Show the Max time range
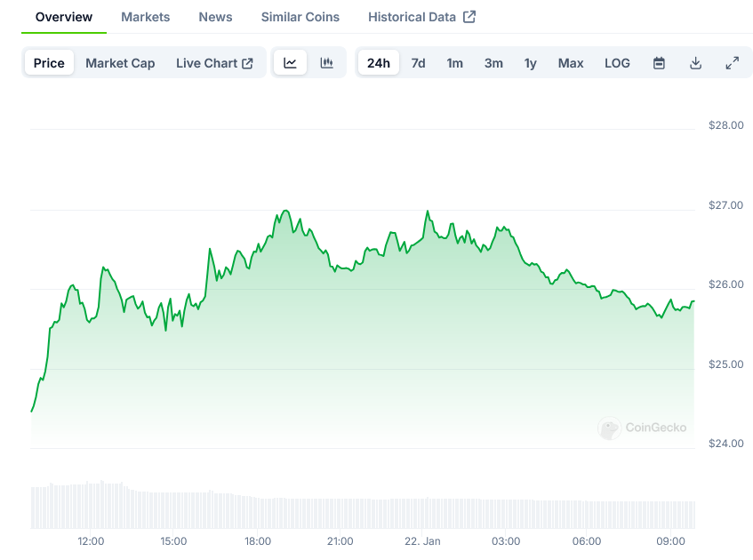The image size is (753, 560). pos(571,63)
